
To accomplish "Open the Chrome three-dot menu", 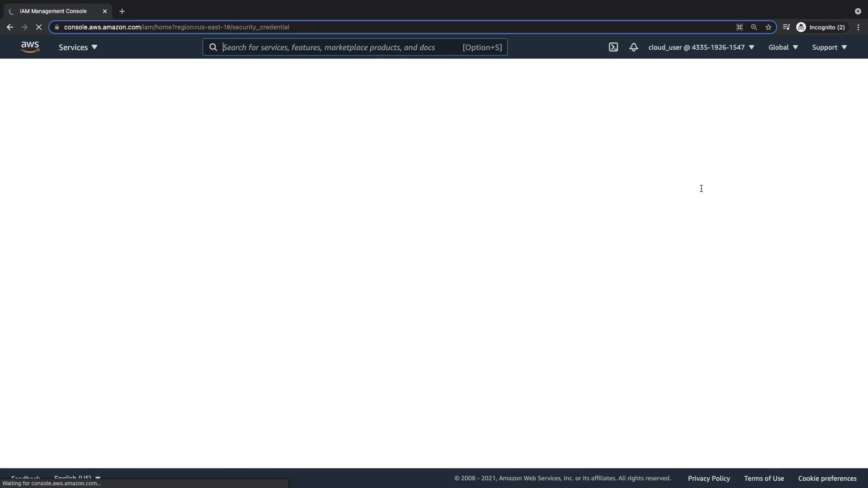I will pos(858,27).
